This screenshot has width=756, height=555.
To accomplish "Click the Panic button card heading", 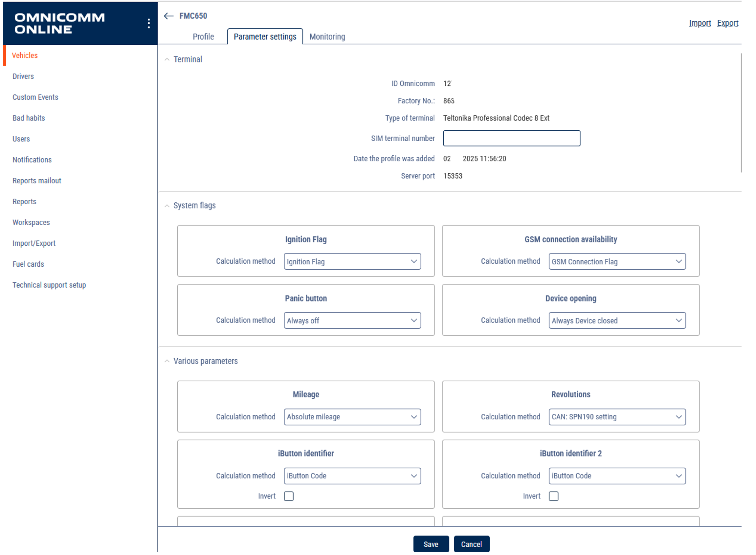I will point(306,298).
